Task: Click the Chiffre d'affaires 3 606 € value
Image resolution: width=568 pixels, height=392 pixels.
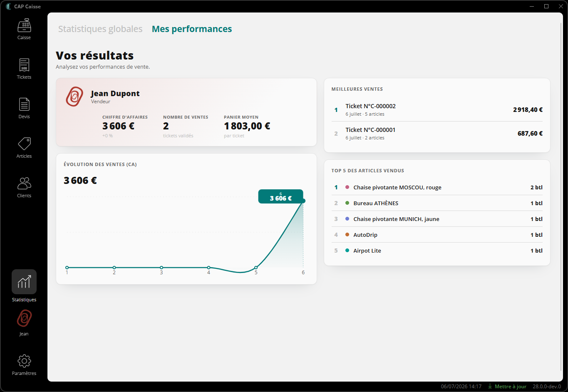Action: (118, 126)
